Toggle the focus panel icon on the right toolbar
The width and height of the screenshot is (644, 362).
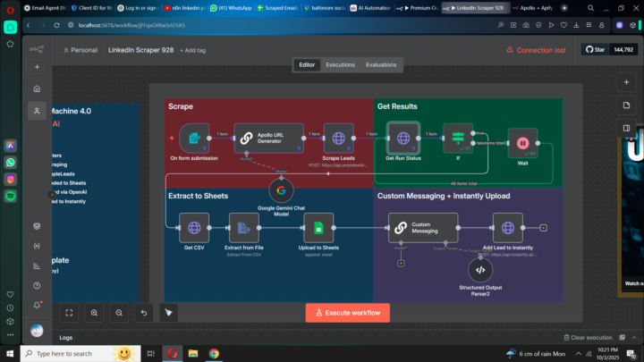click(x=626, y=128)
